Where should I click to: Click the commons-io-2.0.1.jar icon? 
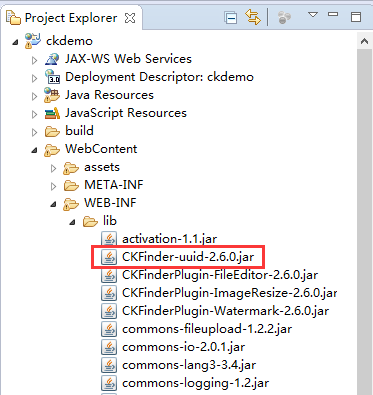click(x=109, y=347)
